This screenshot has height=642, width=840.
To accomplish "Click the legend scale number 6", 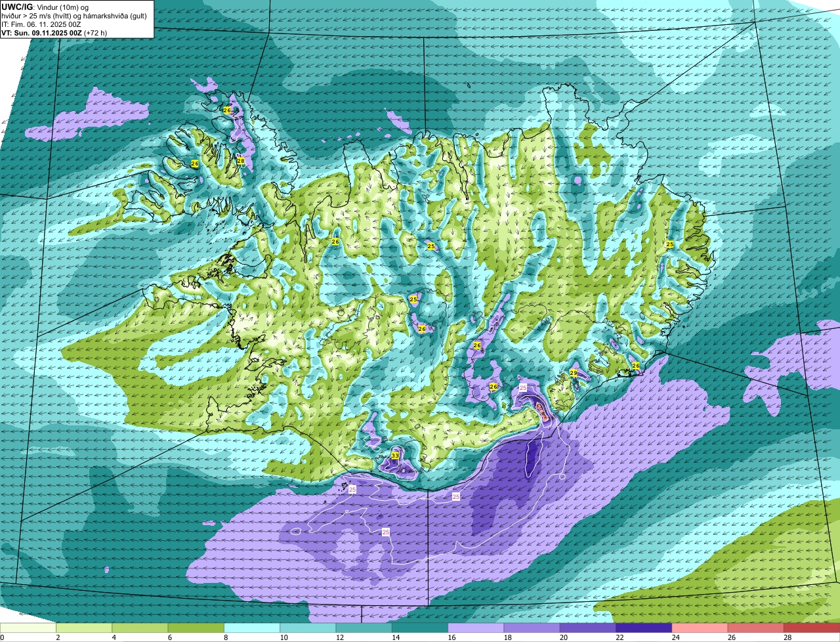I will [170, 637].
